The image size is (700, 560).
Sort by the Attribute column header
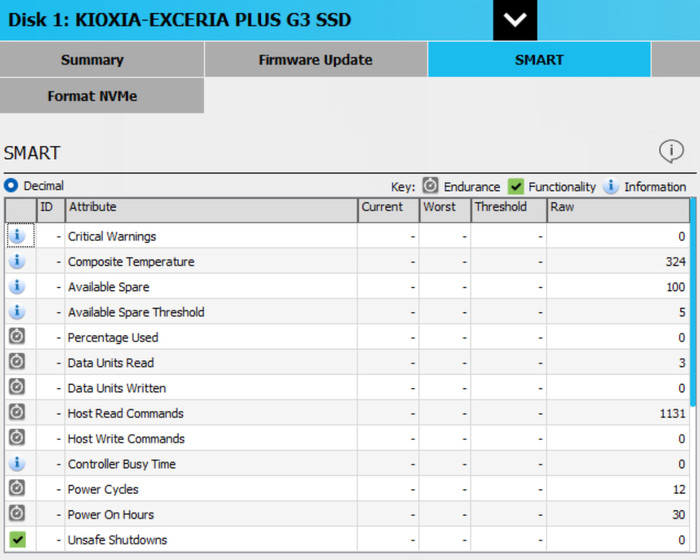coord(211,209)
